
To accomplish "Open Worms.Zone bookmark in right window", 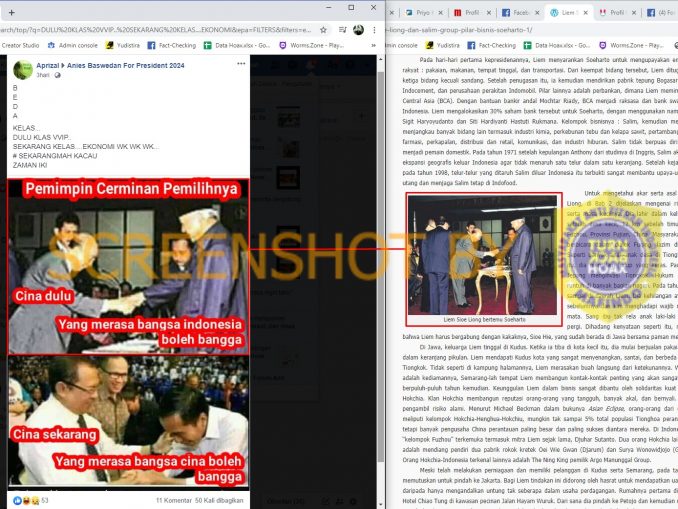I will [x=632, y=45].
